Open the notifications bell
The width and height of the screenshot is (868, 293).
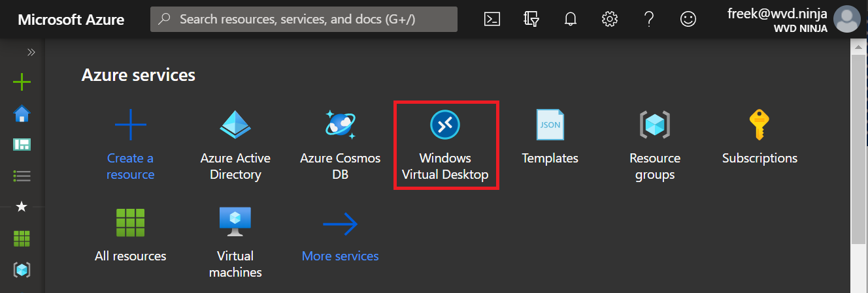[570, 19]
